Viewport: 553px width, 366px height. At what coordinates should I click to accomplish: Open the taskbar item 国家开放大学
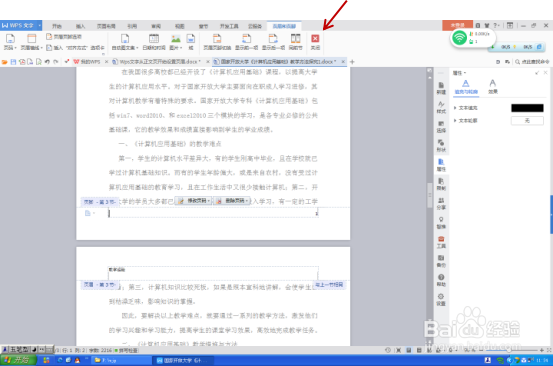[x=183, y=360]
